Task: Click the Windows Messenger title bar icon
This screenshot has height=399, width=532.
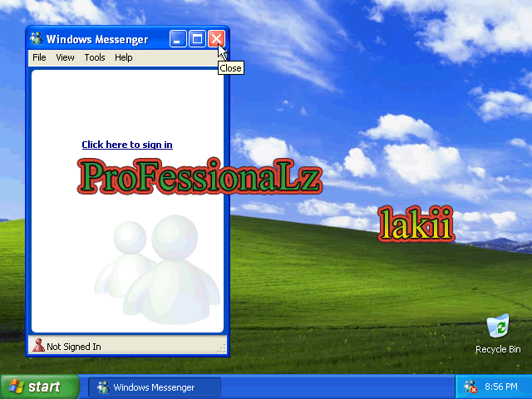Action: coord(37,39)
